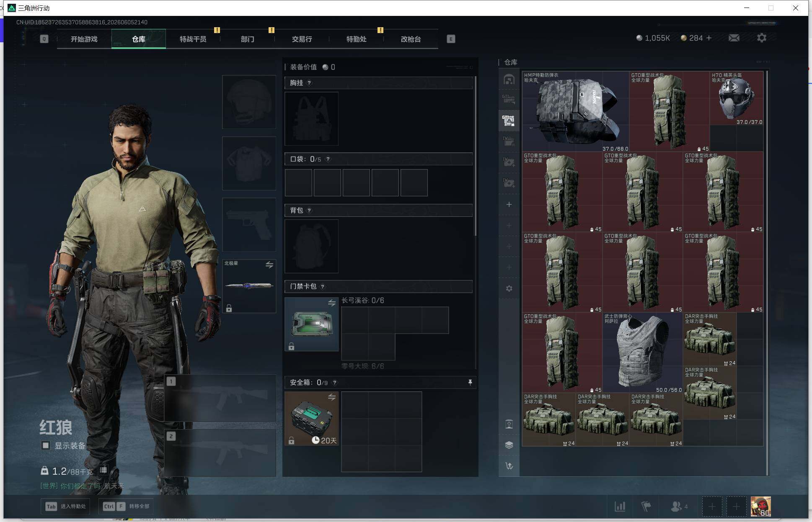812x522 pixels.
Task: Go to the 部门 tab
Action: pos(248,39)
